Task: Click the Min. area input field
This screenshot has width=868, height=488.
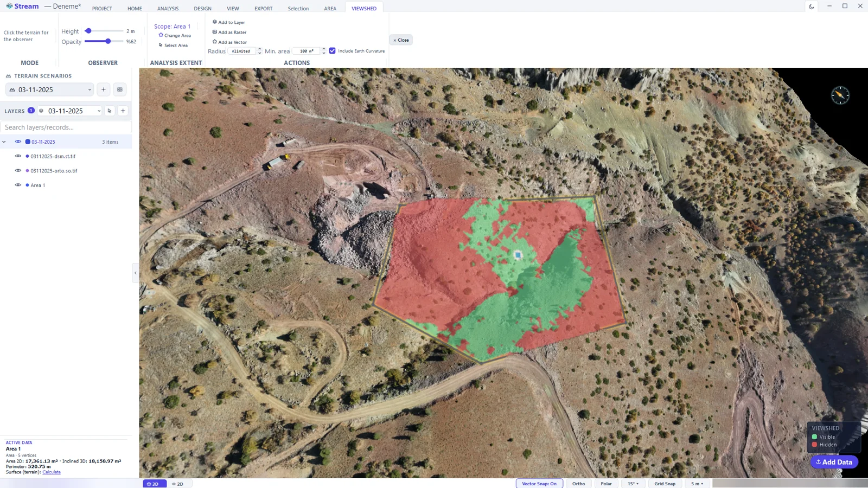Action: pyautogui.click(x=307, y=51)
